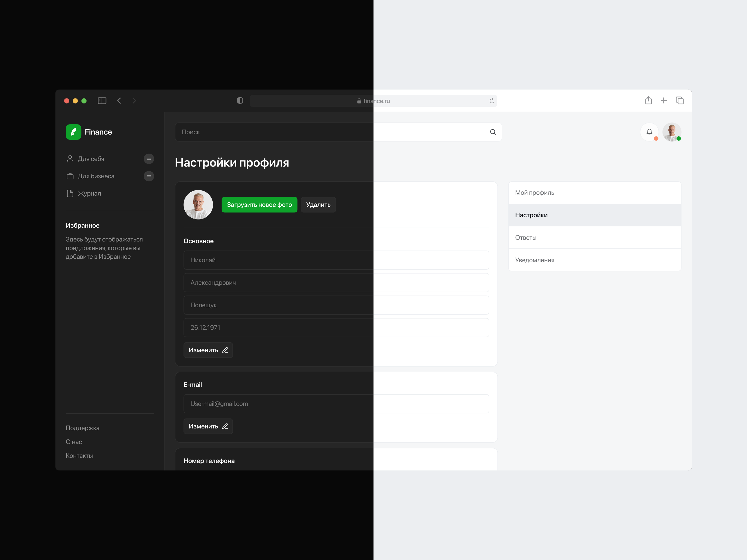747x560 pixels.
Task: Click the 26.12.1971 birth date field
Action: click(336, 328)
